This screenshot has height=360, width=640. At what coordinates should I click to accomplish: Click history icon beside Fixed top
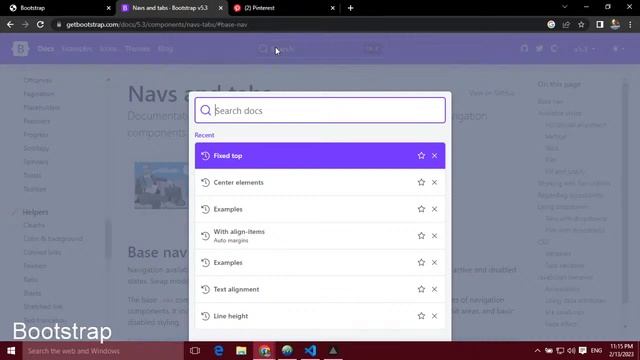[205, 156]
